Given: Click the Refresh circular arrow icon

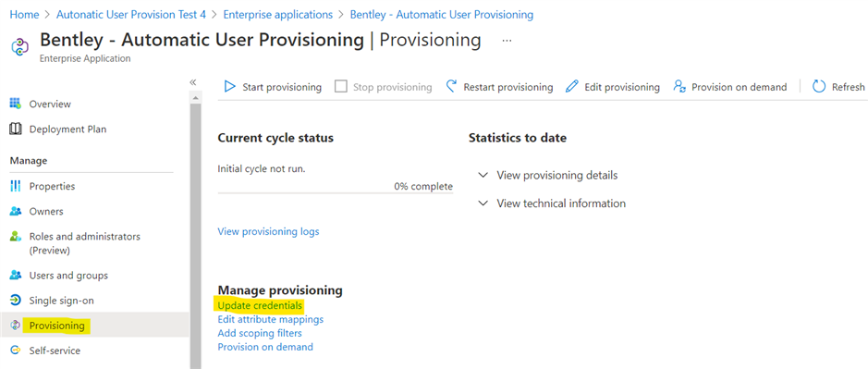Looking at the screenshot, I should click(x=819, y=87).
